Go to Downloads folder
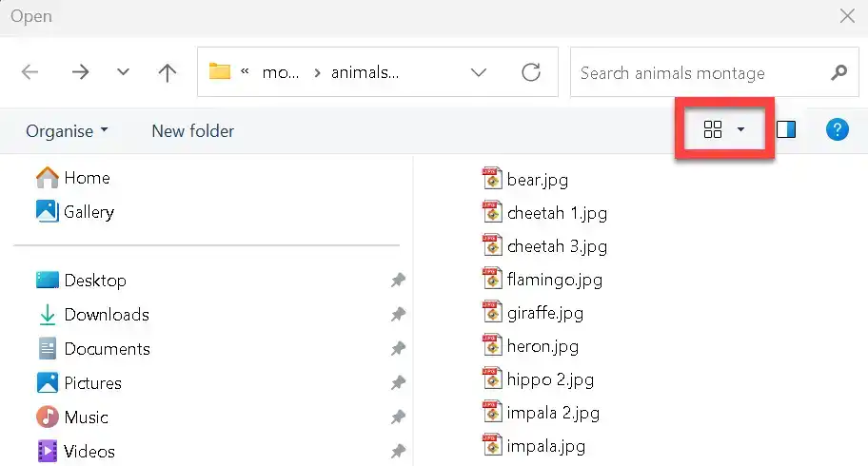The width and height of the screenshot is (868, 466). pos(106,315)
